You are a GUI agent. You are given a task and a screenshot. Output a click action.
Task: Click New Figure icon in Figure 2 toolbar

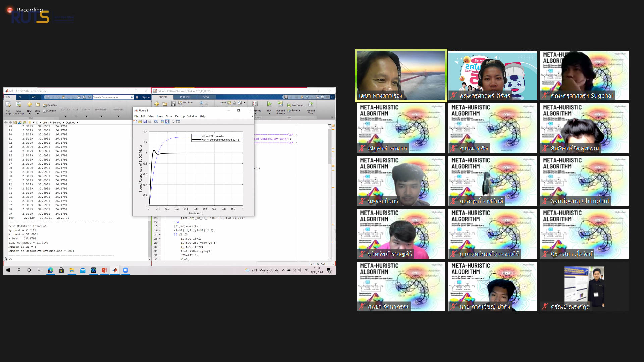pos(136,122)
